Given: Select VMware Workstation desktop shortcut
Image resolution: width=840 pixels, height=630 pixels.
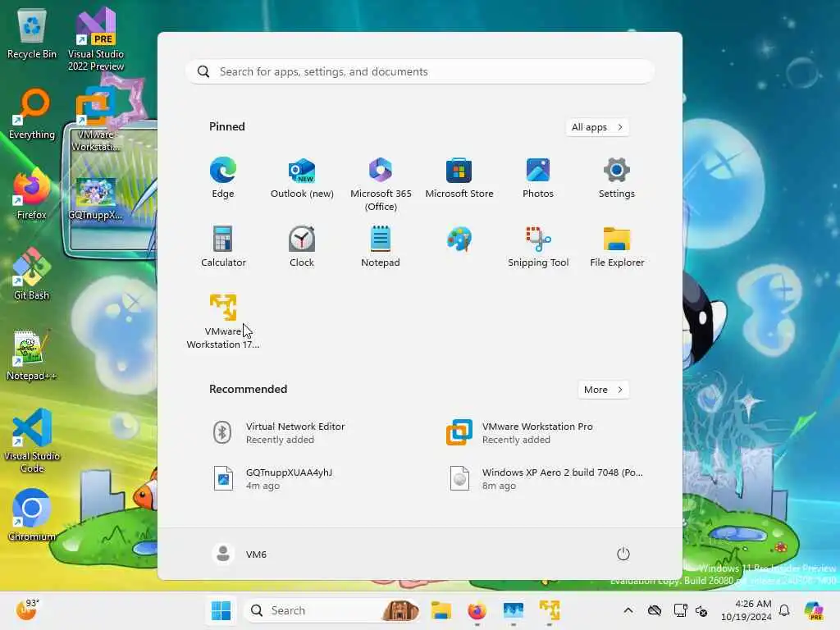Looking at the screenshot, I should [96, 119].
